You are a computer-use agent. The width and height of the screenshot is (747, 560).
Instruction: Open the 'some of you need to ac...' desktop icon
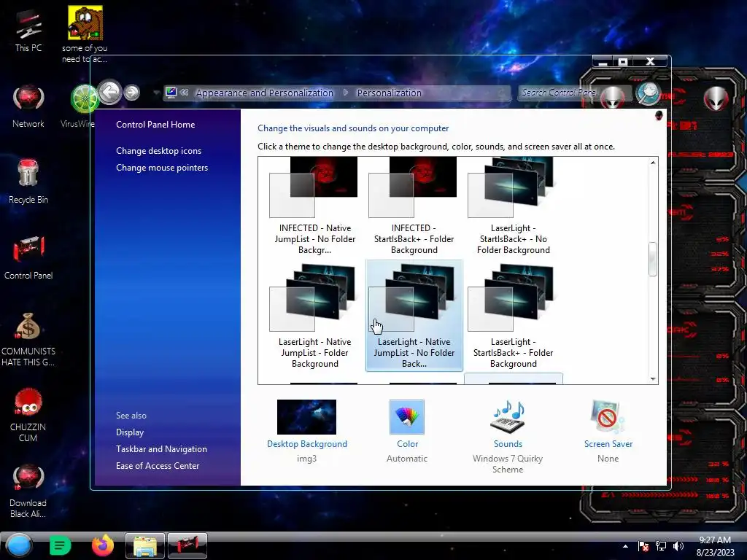click(85, 34)
